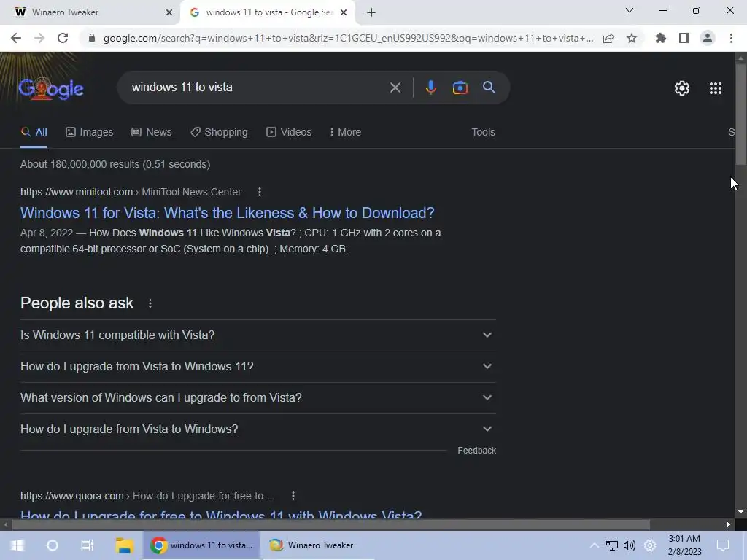The height and width of the screenshot is (560, 747).
Task: Submit search with magnifier icon
Action: click(489, 87)
